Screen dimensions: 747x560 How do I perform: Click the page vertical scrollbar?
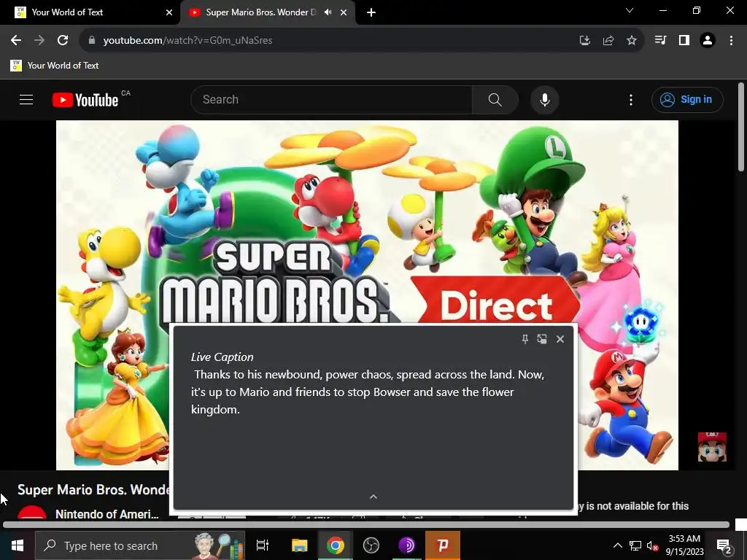[x=741, y=127]
